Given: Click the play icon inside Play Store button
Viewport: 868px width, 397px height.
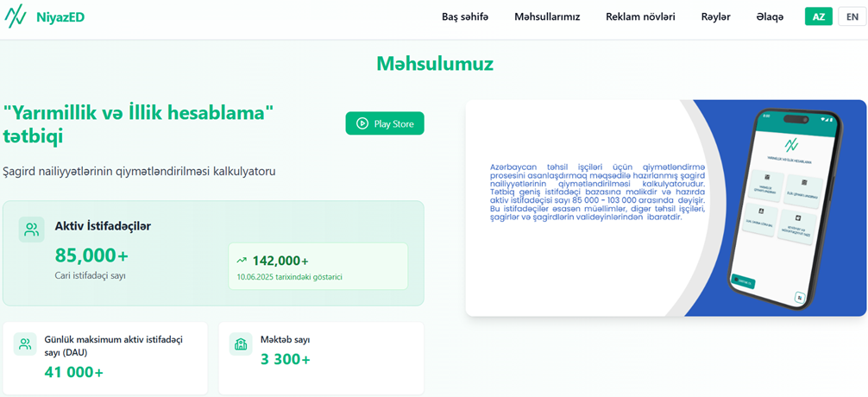Looking at the screenshot, I should click(362, 124).
